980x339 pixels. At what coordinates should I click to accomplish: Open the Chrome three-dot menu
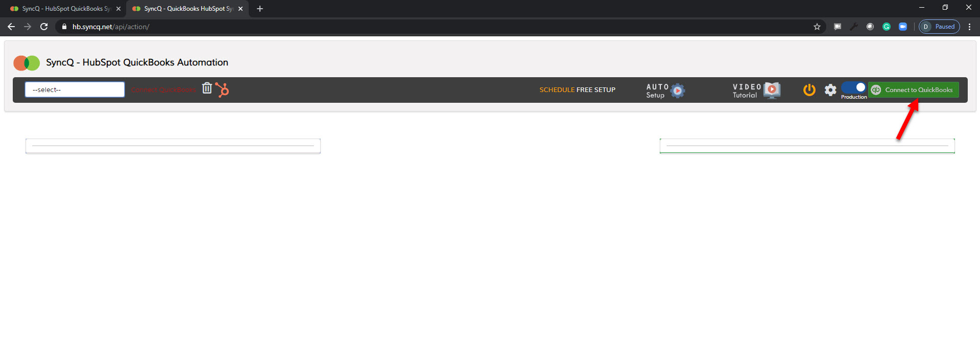(969, 27)
